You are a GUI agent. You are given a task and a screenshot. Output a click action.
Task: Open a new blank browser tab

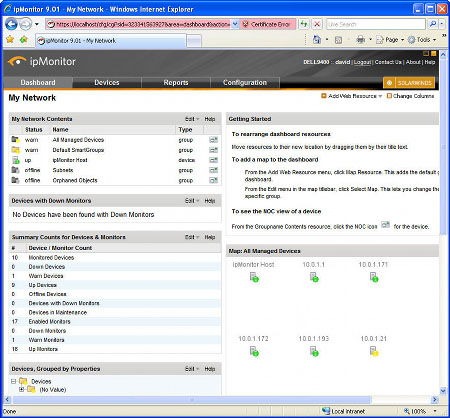(194, 41)
